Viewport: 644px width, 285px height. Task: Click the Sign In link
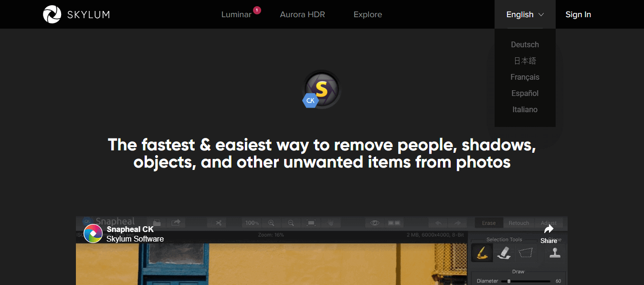[x=578, y=14]
